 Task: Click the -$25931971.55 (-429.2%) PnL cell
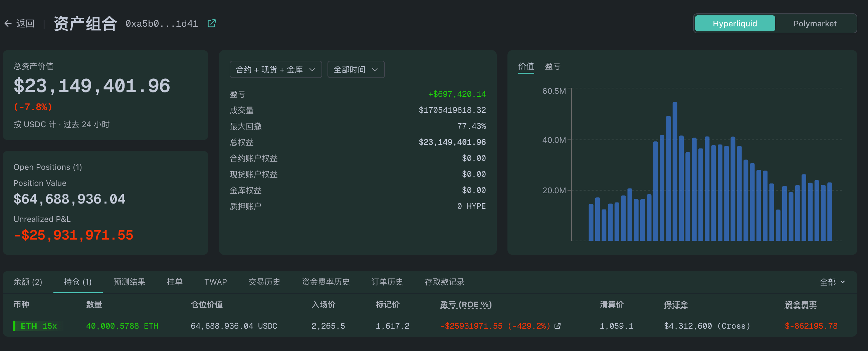(495, 326)
